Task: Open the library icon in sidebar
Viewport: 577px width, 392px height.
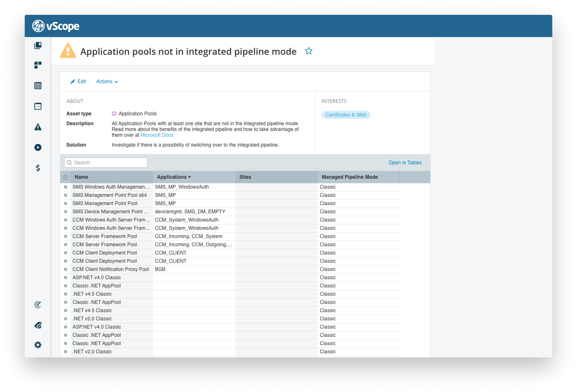Action: (x=38, y=45)
